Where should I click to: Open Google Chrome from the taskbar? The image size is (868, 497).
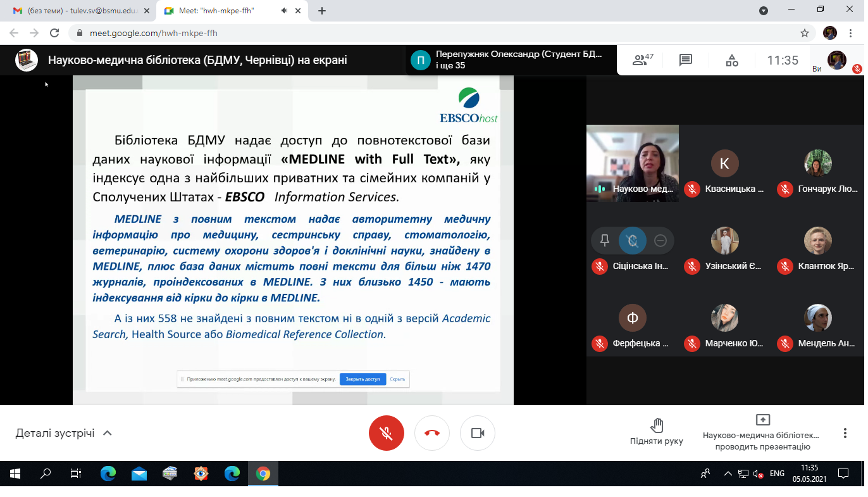pyautogui.click(x=263, y=473)
